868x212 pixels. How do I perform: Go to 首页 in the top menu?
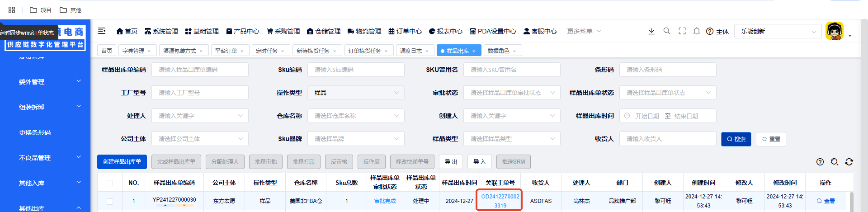127,31
